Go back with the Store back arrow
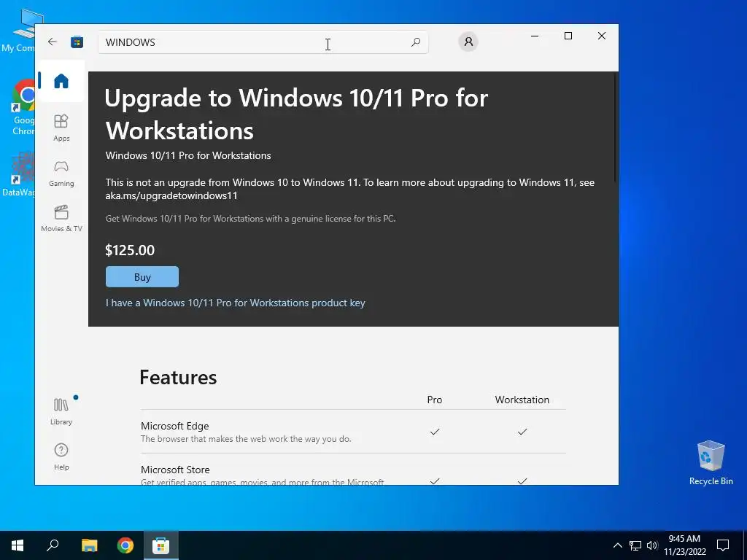Image resolution: width=747 pixels, height=560 pixels. [53, 42]
